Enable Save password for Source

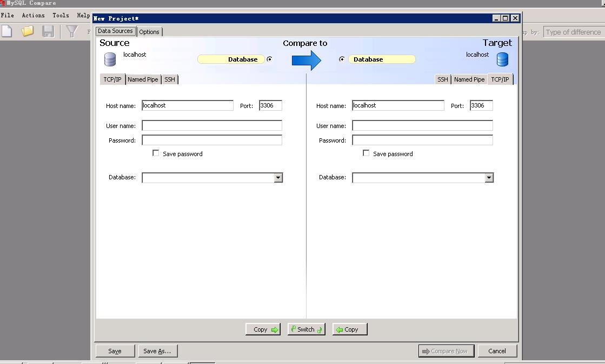click(156, 153)
